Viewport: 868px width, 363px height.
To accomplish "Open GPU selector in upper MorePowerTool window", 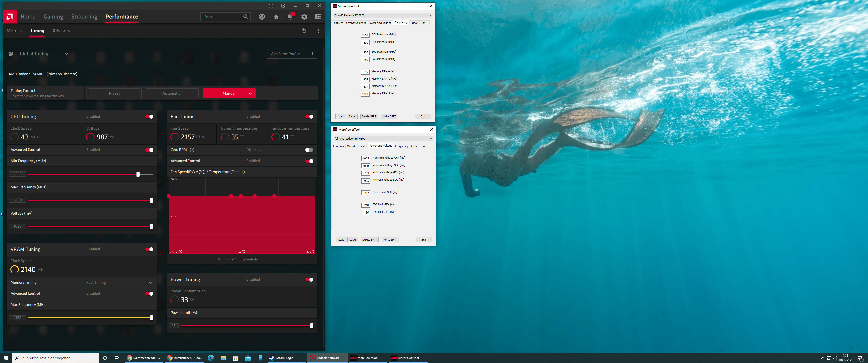I will pyautogui.click(x=383, y=15).
